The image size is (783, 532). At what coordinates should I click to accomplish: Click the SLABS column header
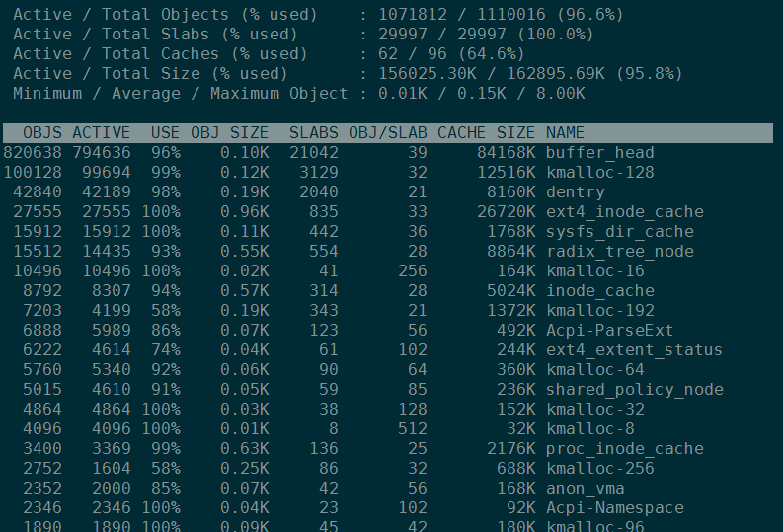pos(314,132)
